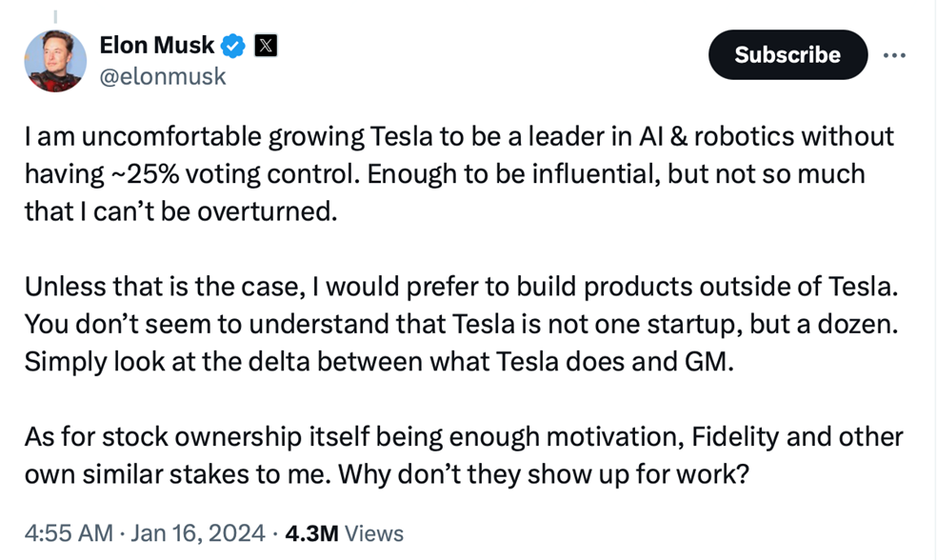Click the 4.3M view count number
This screenshot has width=937, height=560.
(x=313, y=533)
